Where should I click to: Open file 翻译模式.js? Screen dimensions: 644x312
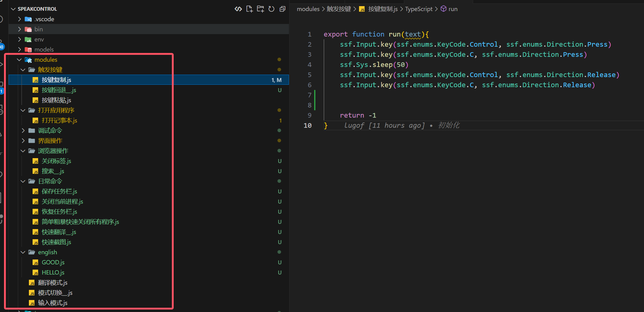[x=148, y=283]
